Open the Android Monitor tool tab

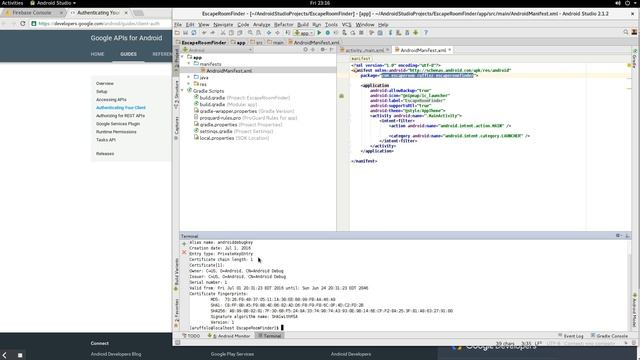tap(229, 336)
